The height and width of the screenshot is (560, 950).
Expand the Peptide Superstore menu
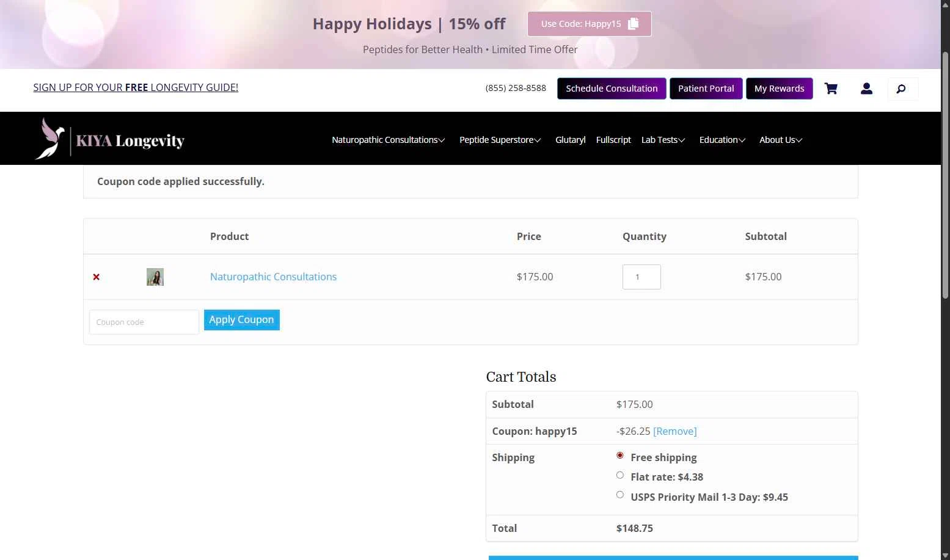pyautogui.click(x=500, y=140)
